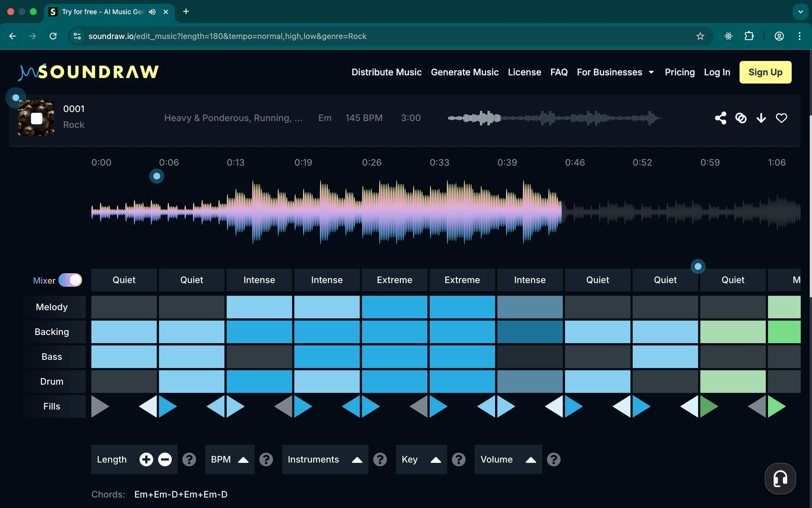Open the Key help question mark
The image size is (812, 508).
(x=459, y=459)
